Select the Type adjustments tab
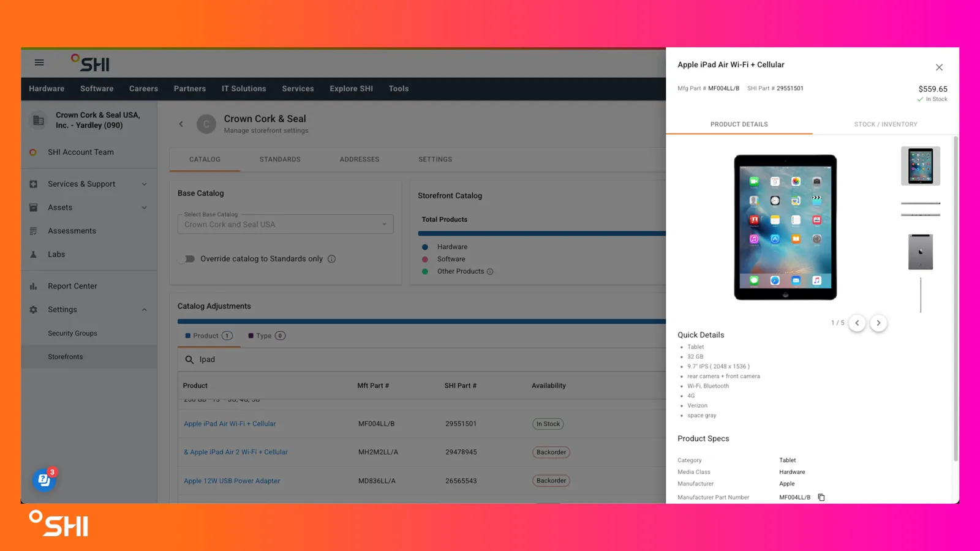 pos(267,336)
